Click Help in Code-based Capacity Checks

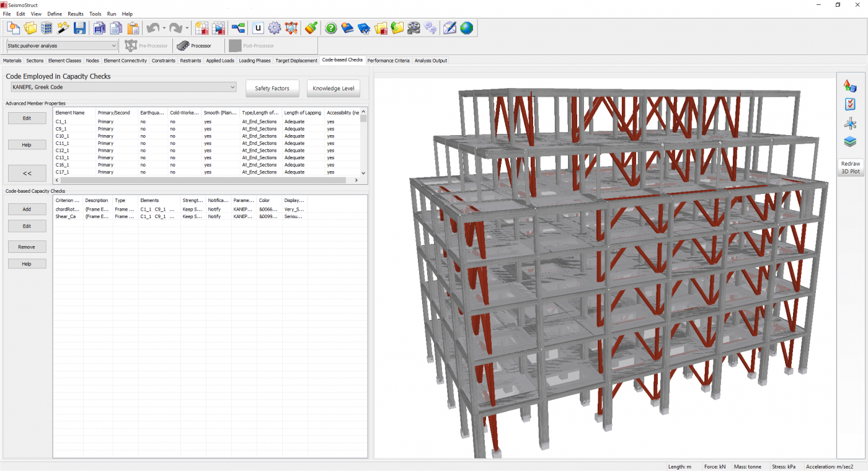click(27, 264)
